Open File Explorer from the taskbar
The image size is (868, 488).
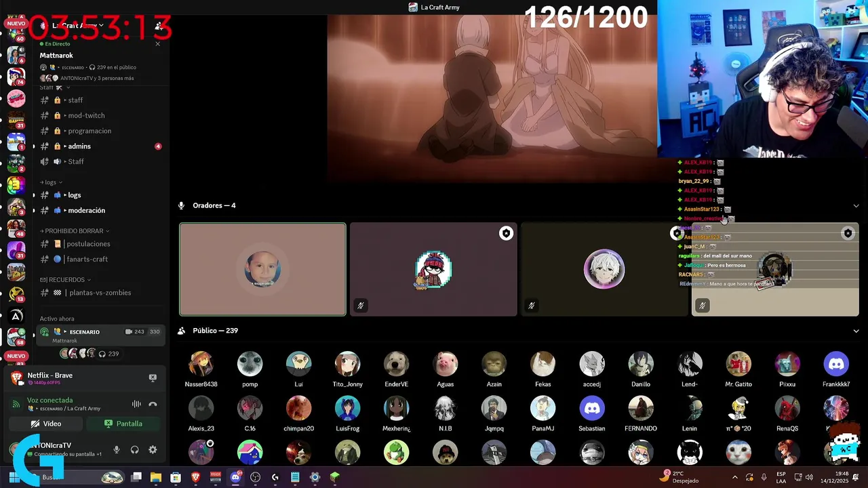(x=156, y=477)
